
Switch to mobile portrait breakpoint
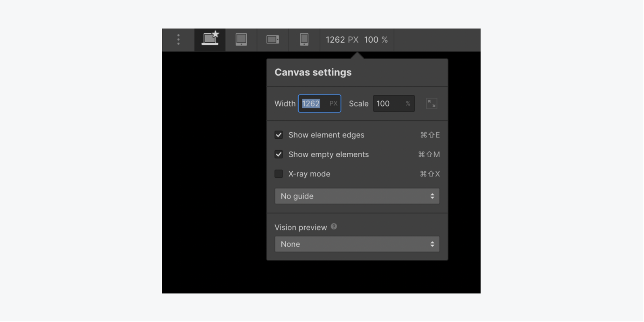(304, 39)
